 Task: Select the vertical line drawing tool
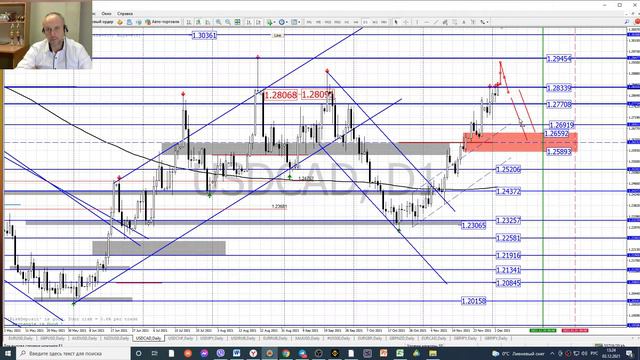417,22
